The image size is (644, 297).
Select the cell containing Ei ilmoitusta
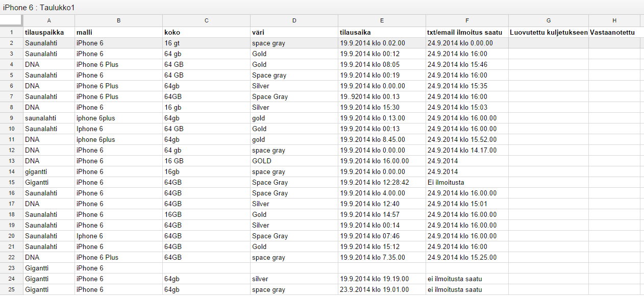tap(467, 182)
